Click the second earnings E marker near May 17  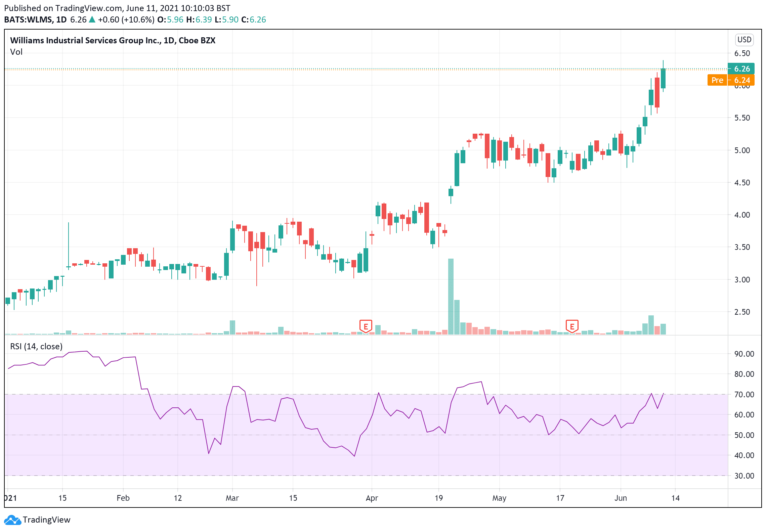click(x=572, y=326)
